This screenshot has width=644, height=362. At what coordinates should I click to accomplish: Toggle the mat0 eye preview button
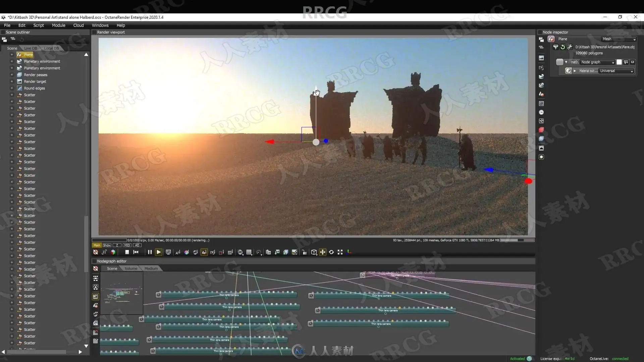tap(633, 62)
